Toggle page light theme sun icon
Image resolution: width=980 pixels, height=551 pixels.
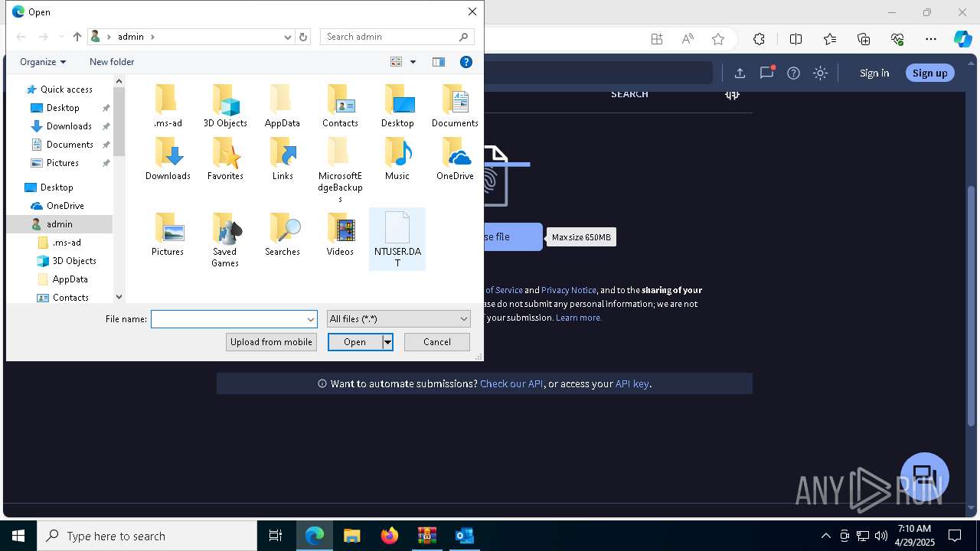click(820, 73)
